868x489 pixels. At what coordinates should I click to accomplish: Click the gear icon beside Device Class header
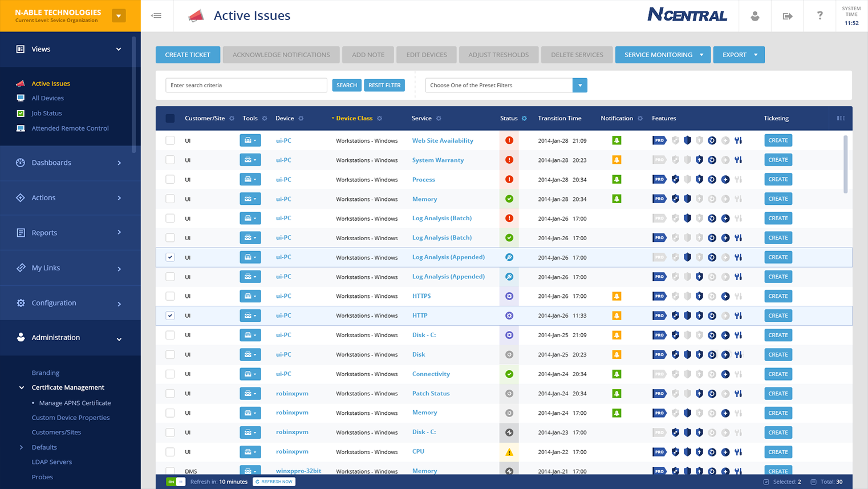380,119
